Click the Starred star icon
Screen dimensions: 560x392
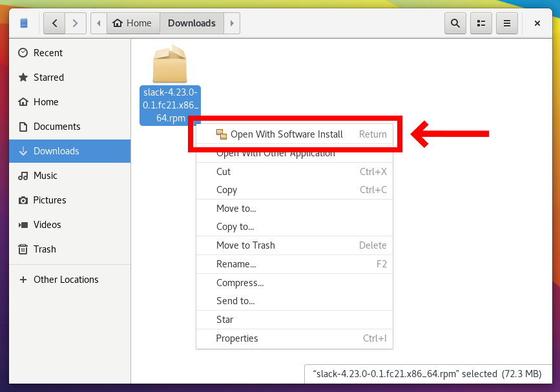[x=23, y=77]
